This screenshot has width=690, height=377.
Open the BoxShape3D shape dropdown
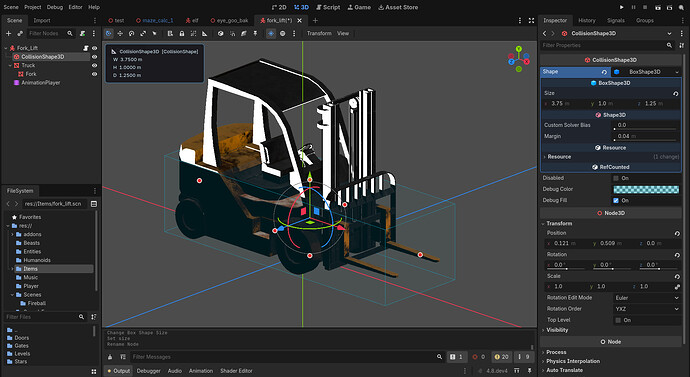pyautogui.click(x=646, y=72)
